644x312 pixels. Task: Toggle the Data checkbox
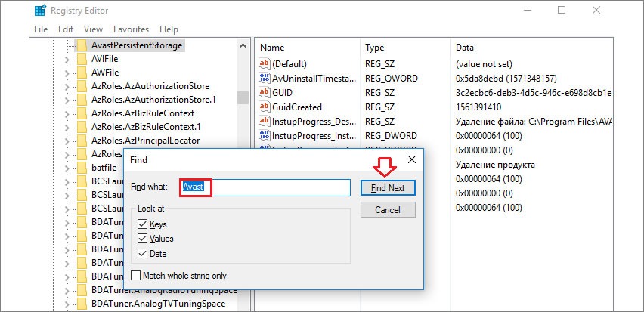point(143,253)
